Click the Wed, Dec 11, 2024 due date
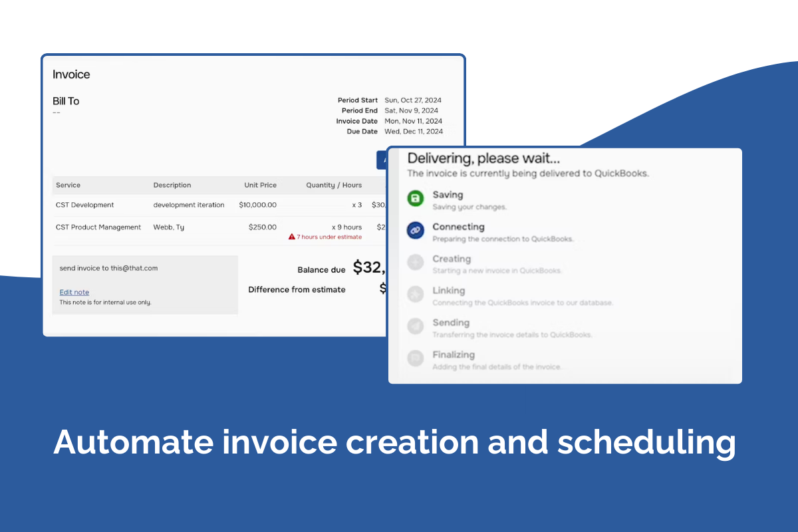Viewport: 798px width, 532px height. coord(414,132)
